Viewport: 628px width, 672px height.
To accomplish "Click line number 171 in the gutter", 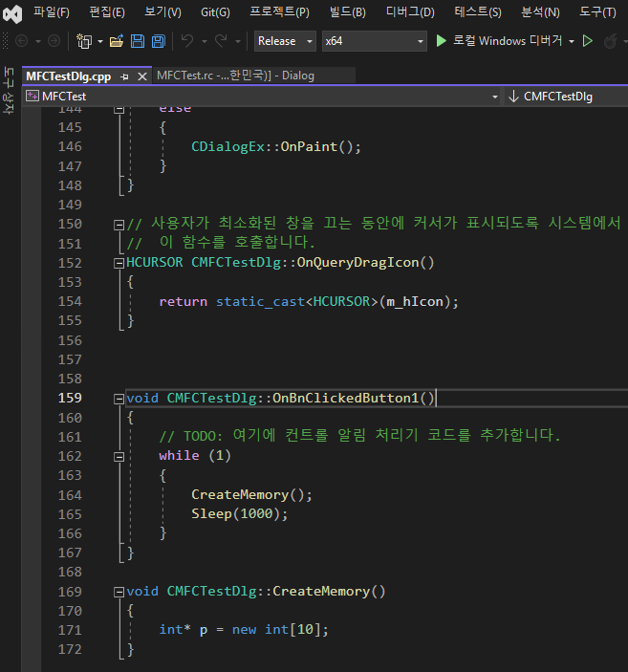I will pyautogui.click(x=70, y=630).
